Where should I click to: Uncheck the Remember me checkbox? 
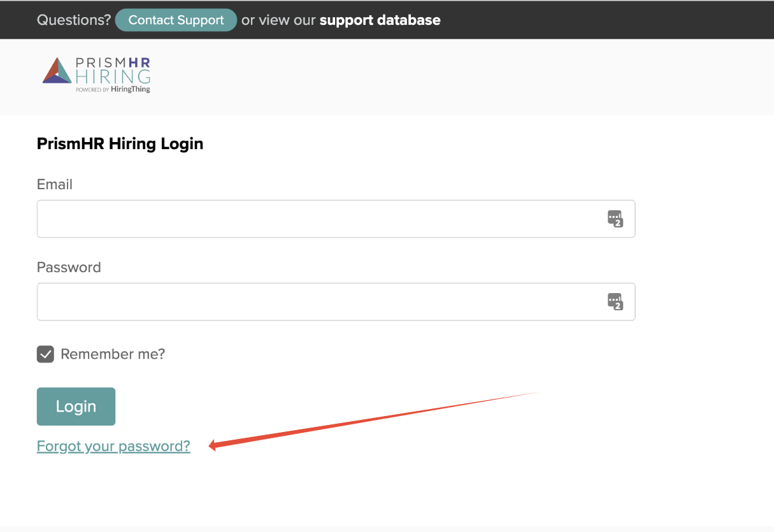(45, 354)
